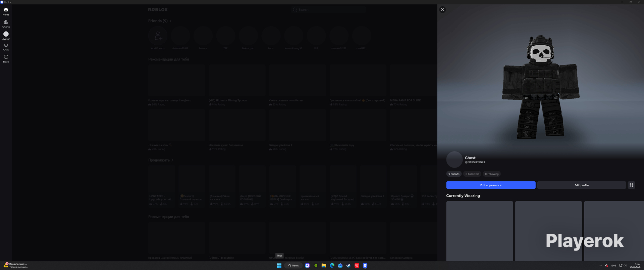Click the Edit appearance button
Image resolution: width=644 pixels, height=270 pixels.
coord(491,185)
